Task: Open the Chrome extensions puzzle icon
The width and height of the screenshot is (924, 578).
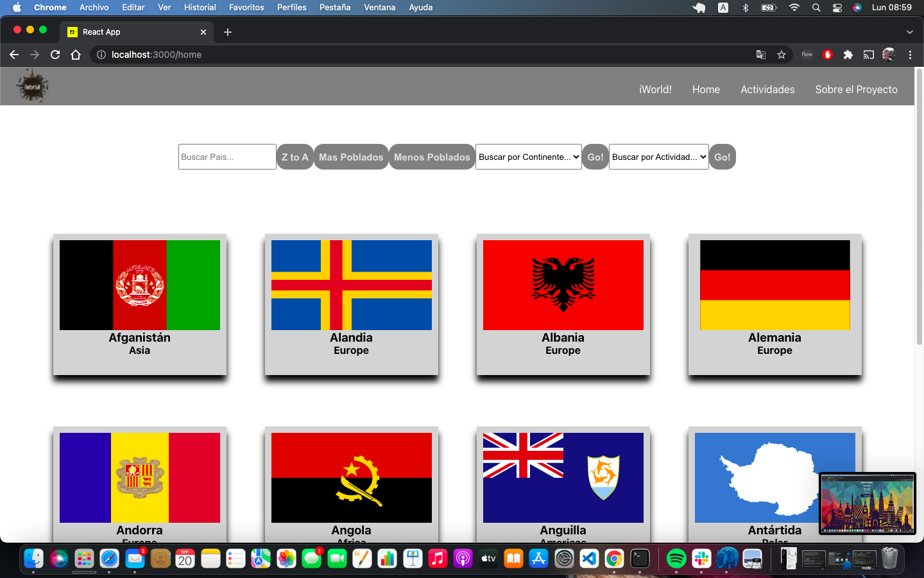Action: (848, 55)
